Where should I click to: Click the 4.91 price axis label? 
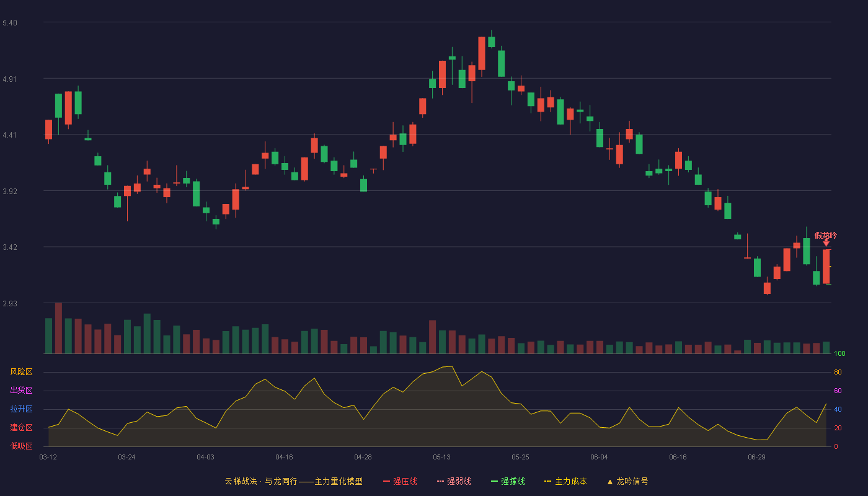10,79
